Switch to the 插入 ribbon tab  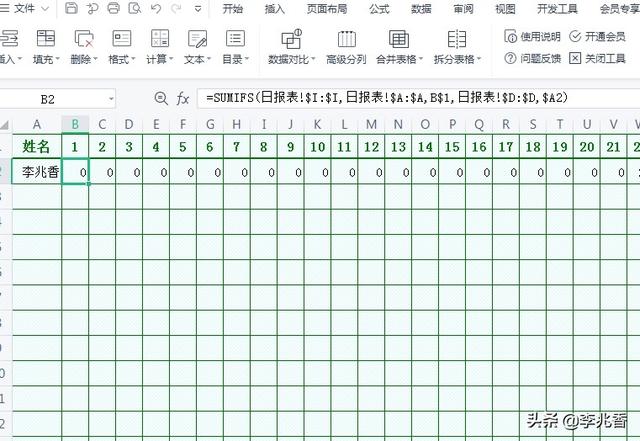pyautogui.click(x=275, y=9)
